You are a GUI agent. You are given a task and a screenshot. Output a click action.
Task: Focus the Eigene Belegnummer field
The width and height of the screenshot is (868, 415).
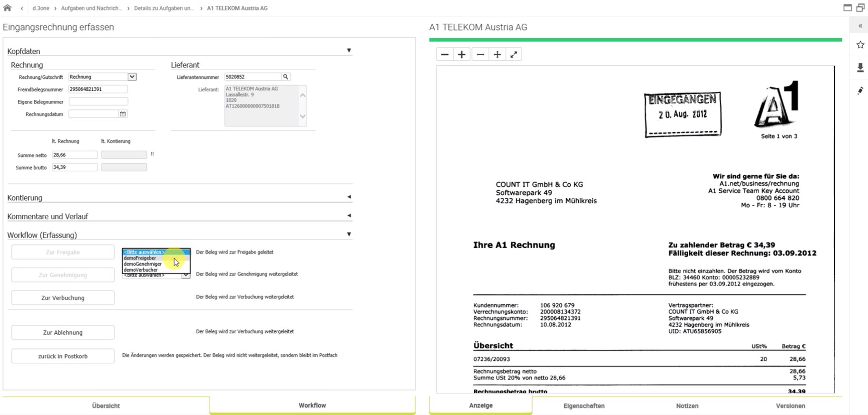pos(98,101)
